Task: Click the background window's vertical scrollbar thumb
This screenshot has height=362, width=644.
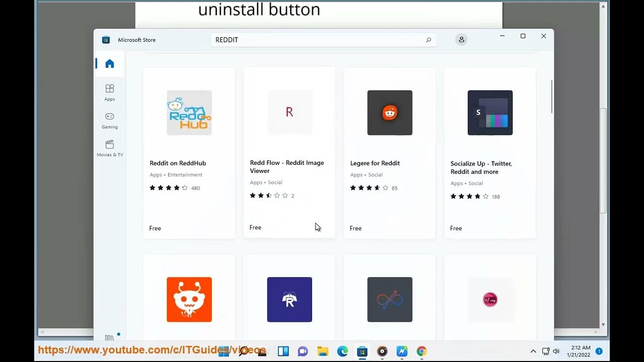Action: [x=604, y=159]
